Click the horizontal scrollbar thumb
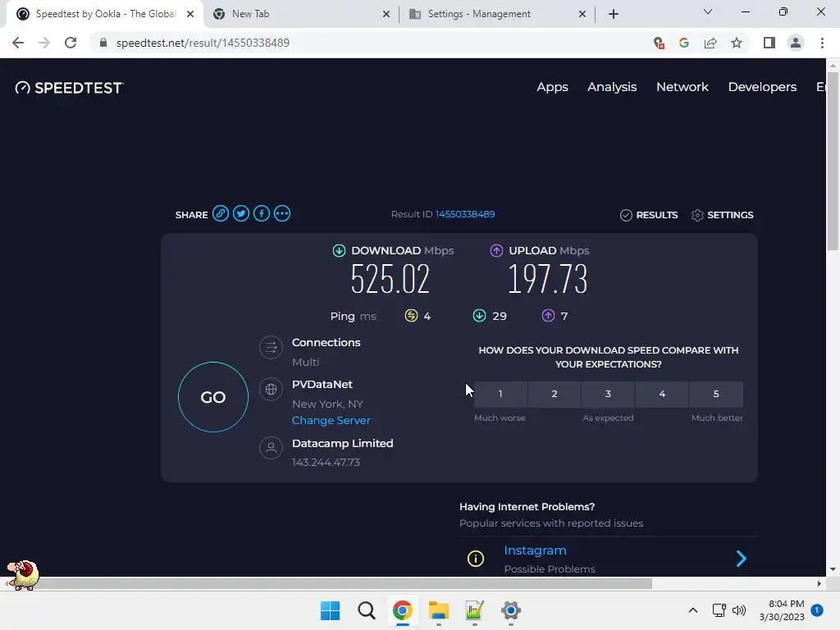840x630 pixels. click(x=328, y=583)
